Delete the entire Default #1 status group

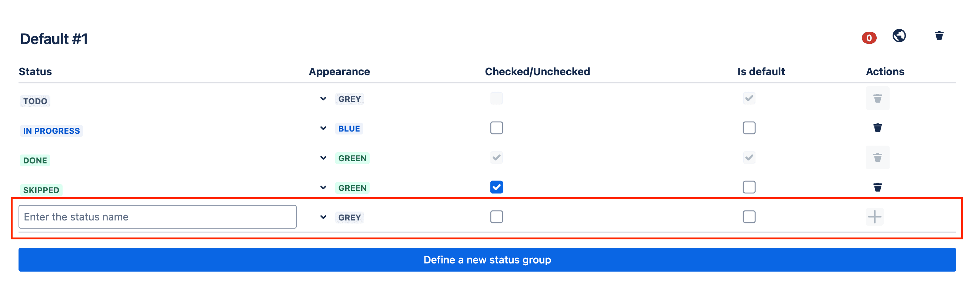939,36
